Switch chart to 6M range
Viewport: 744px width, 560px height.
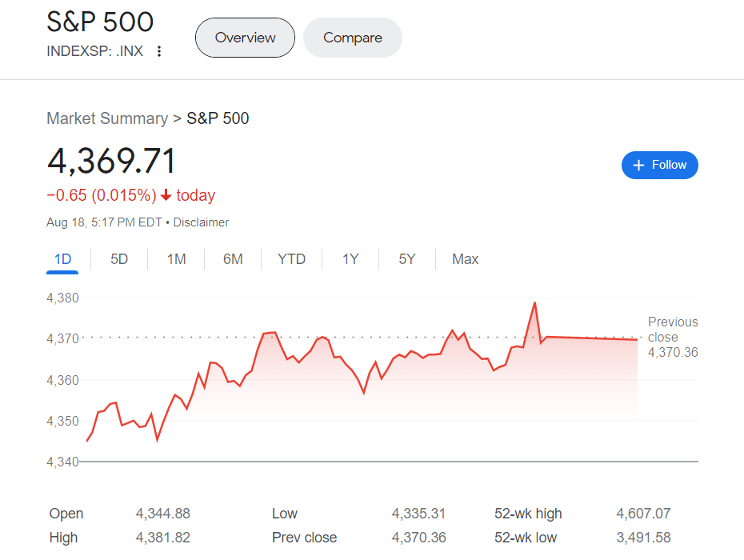tap(233, 259)
